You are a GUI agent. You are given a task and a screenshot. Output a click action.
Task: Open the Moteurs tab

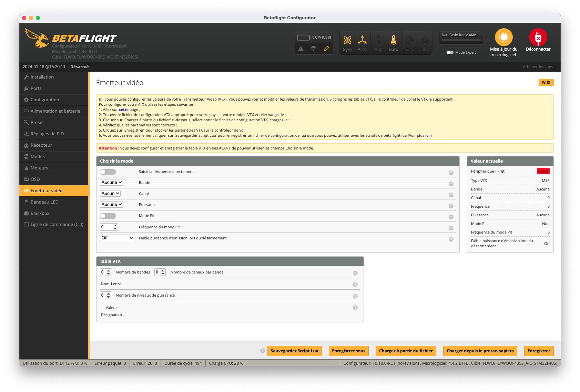(54, 168)
